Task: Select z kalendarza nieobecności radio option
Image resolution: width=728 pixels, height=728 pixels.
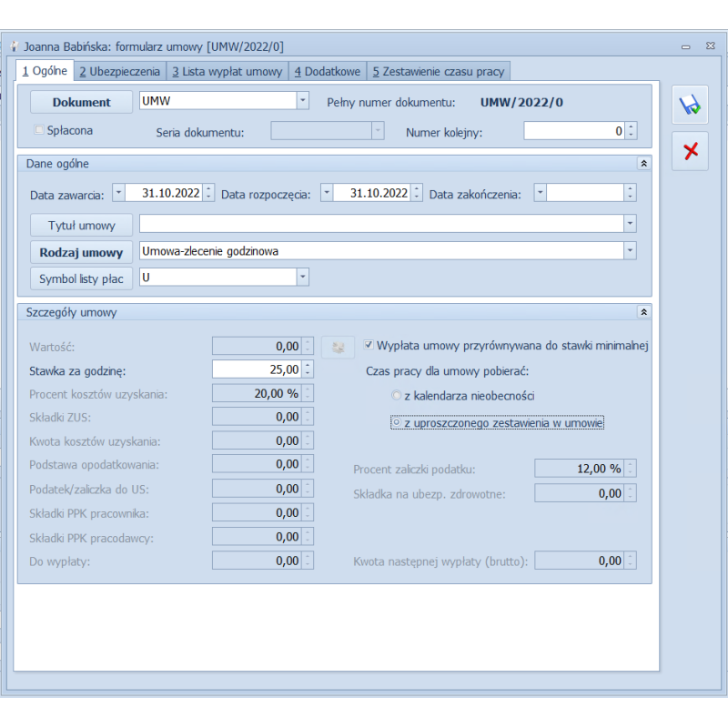Action: 395,396
